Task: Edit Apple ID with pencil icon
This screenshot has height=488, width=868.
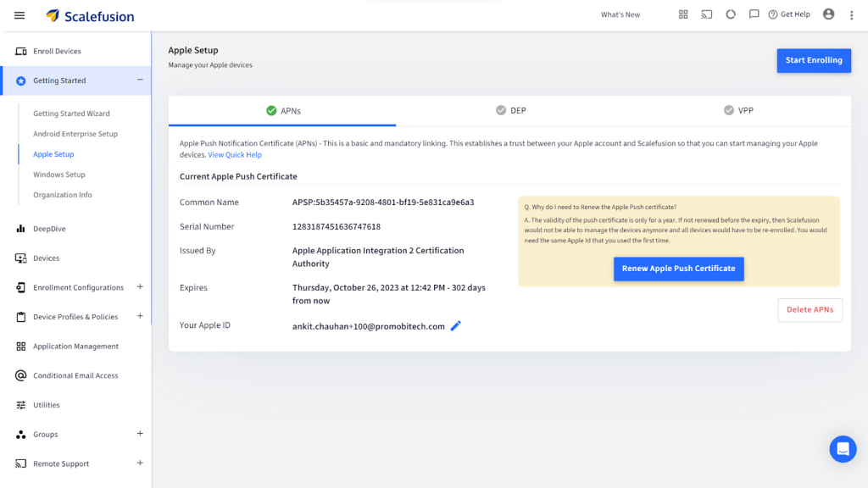Action: pos(456,326)
